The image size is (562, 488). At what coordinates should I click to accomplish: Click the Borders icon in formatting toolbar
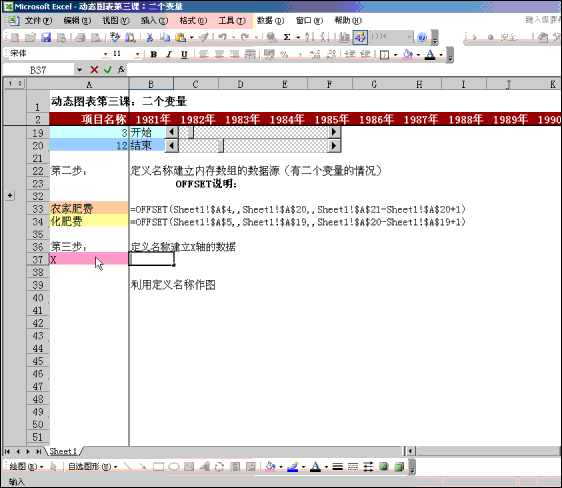tap(385, 54)
